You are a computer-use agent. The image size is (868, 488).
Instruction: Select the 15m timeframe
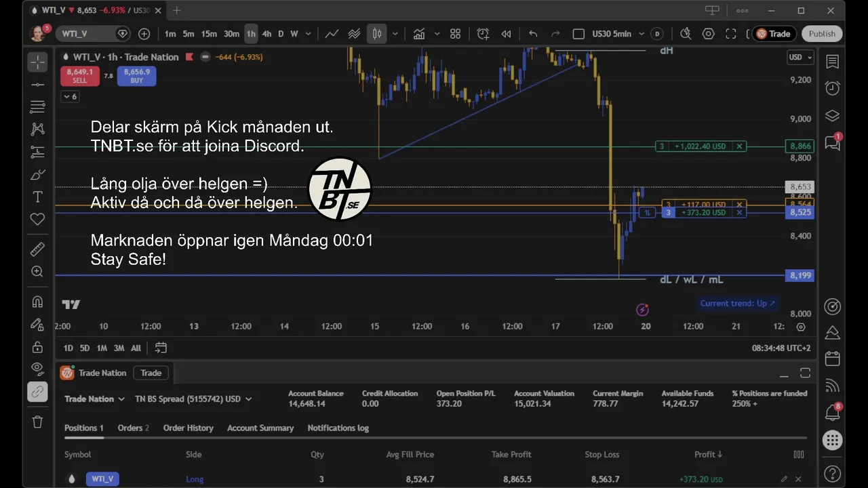click(209, 34)
